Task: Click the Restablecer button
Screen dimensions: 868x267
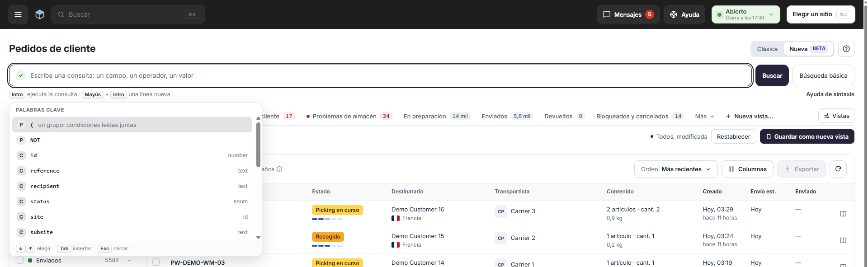Action: pos(733,136)
